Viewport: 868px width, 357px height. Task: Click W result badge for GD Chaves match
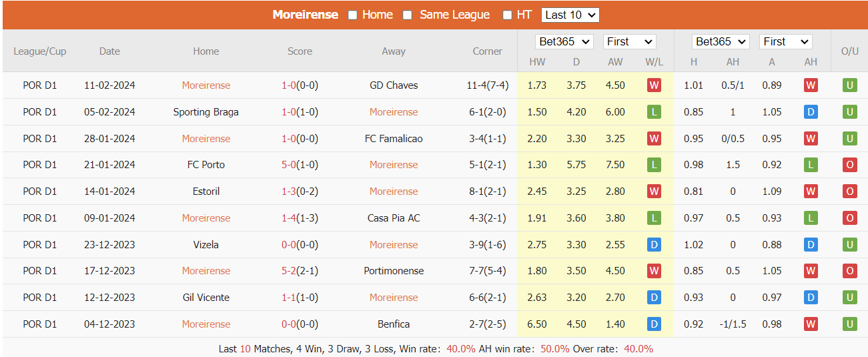pyautogui.click(x=654, y=85)
